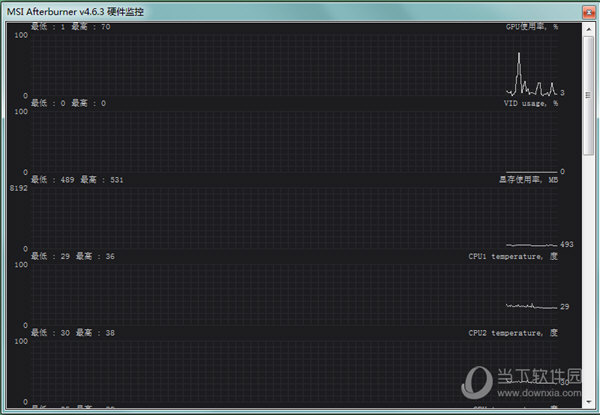Click the 最低 1 最高 70 stats text
Image resolution: width=600 pixels, height=415 pixels.
coord(70,27)
